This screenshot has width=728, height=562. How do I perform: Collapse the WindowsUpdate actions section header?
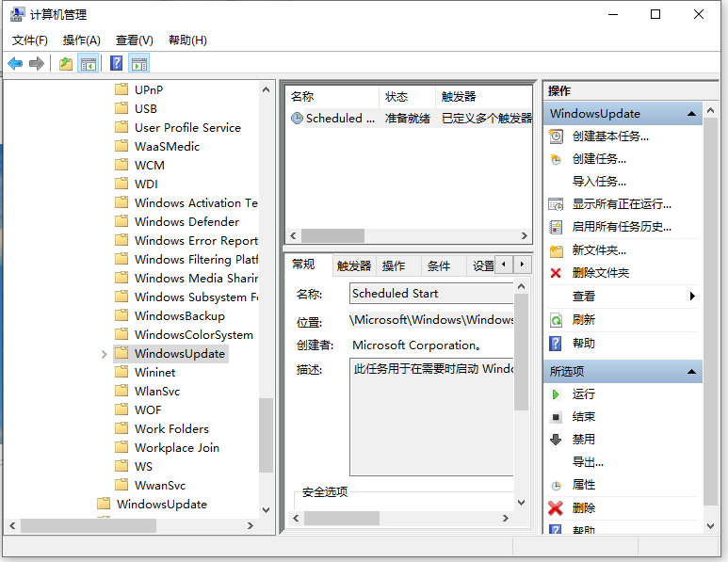(691, 114)
